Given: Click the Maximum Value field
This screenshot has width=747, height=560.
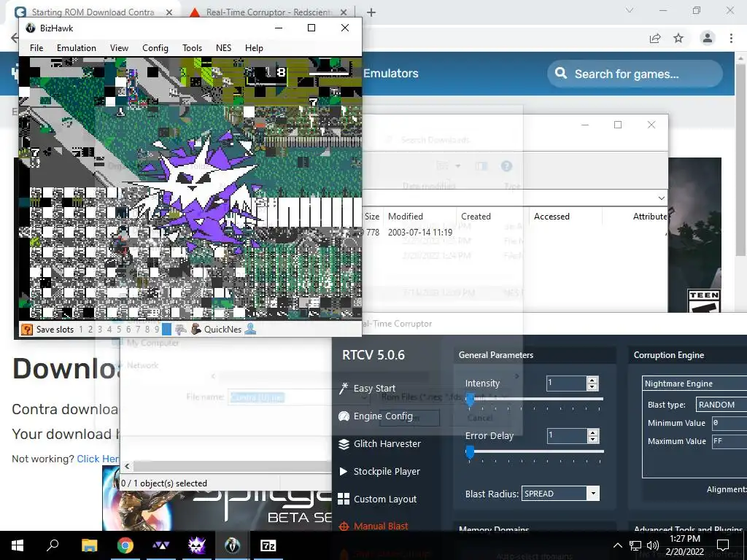Looking at the screenshot, I should point(729,441).
